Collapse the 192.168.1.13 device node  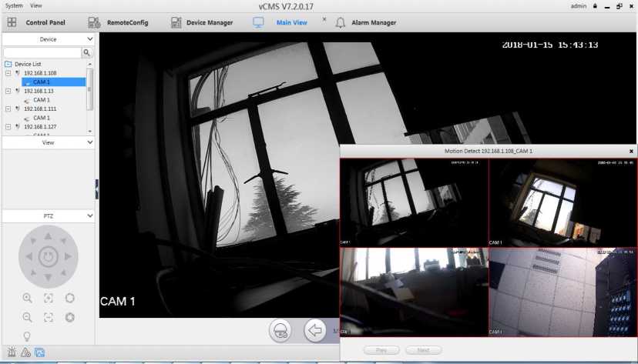click(8, 91)
